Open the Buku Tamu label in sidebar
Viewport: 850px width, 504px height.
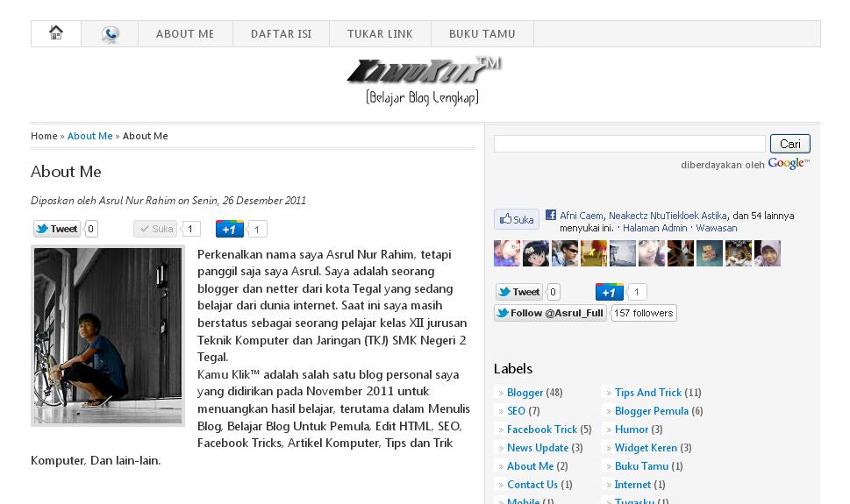click(641, 466)
